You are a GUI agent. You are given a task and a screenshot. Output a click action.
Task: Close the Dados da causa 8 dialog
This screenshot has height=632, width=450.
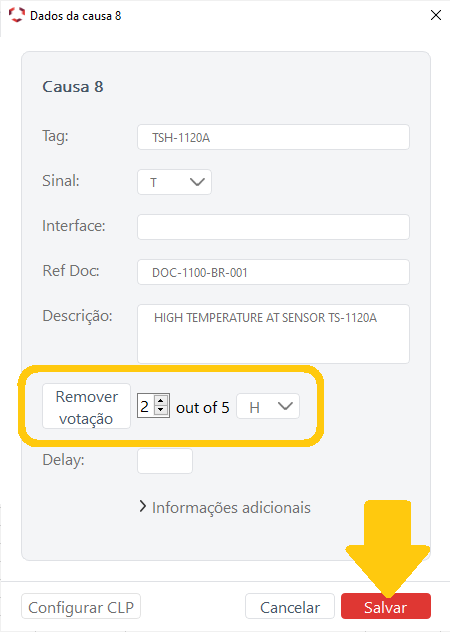435,15
